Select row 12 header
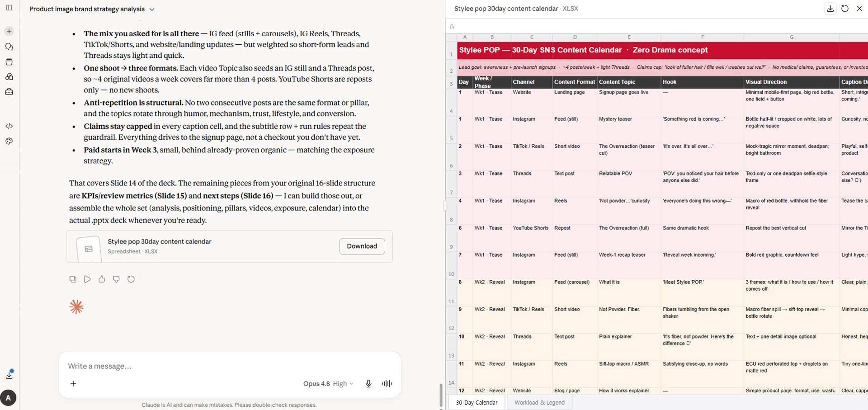Viewport: 868px width, 410px height. [x=451, y=320]
